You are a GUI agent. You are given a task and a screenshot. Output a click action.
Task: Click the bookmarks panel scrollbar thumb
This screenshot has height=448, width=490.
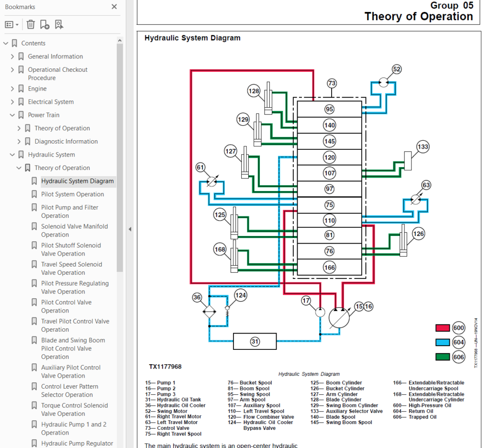pyautogui.click(x=120, y=158)
